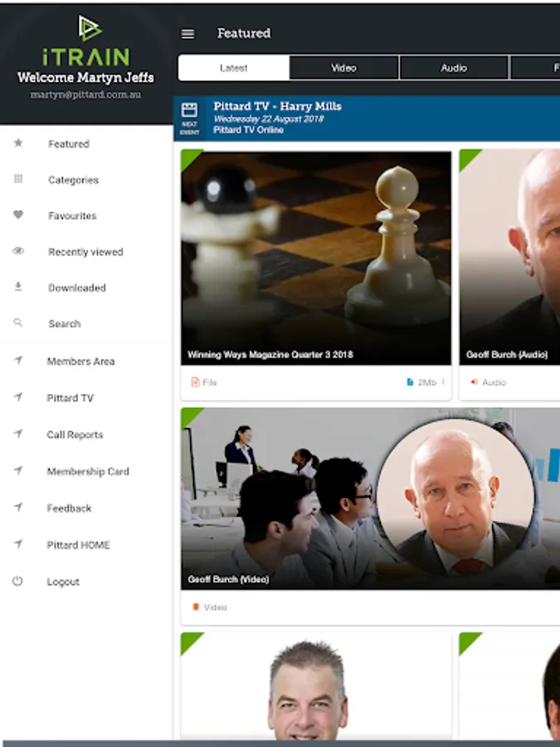Click the arrow icon beside Feedback

(x=18, y=507)
